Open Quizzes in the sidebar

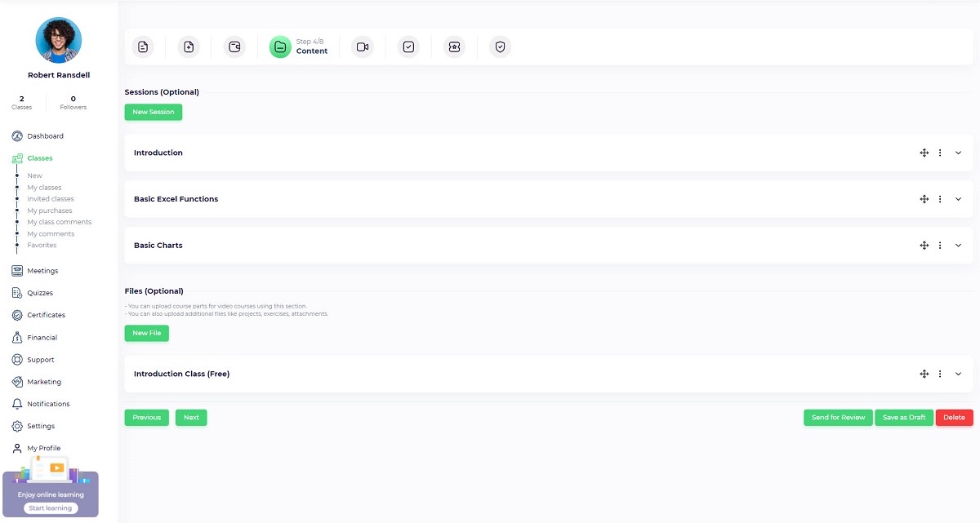[39, 293]
